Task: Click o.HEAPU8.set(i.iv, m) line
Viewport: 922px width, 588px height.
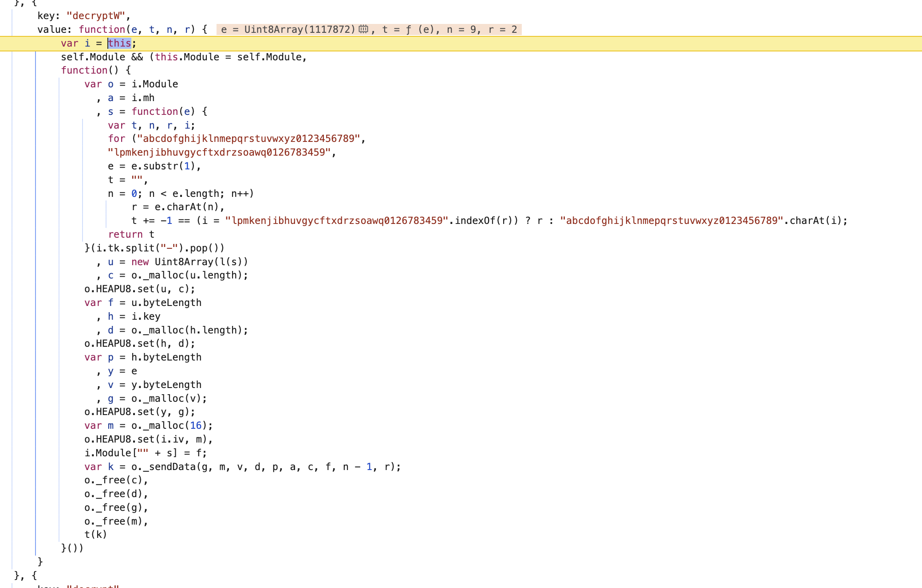Action: [x=148, y=439]
